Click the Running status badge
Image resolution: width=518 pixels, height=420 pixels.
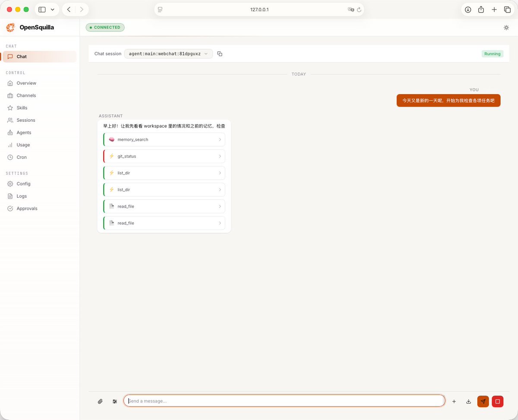[493, 54]
